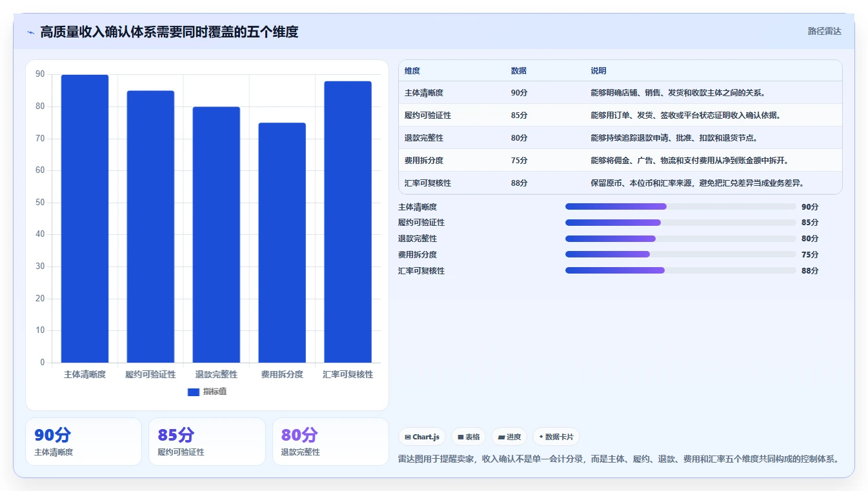
Task: Click the 主体清晰度 bar in chart
Action: coord(85,219)
